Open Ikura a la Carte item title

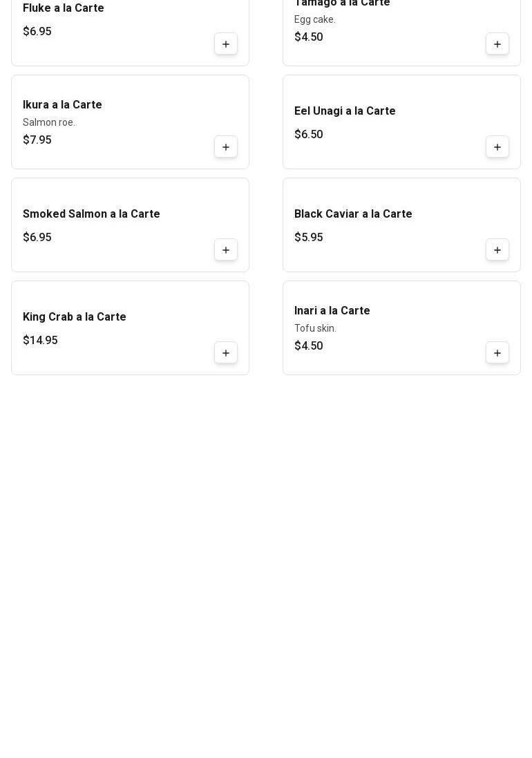click(x=62, y=105)
